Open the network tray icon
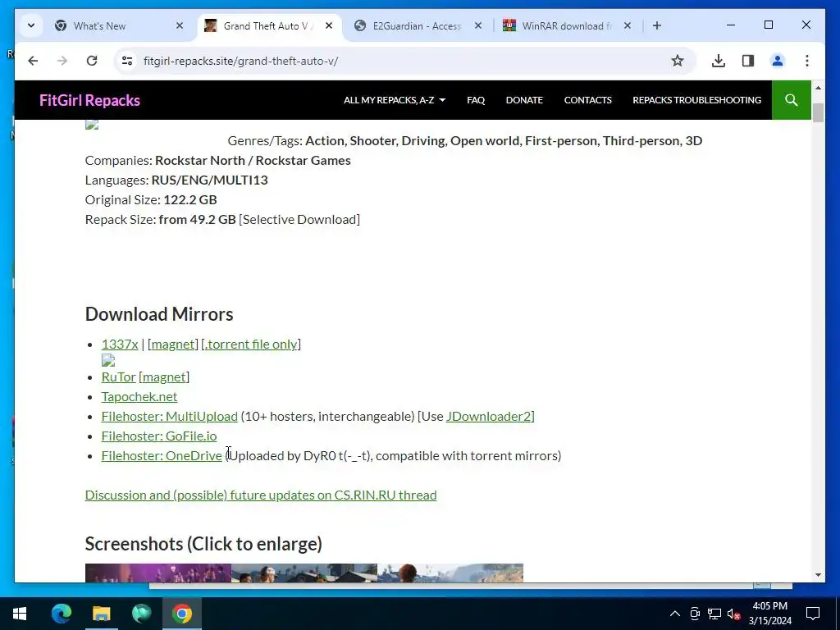The image size is (840, 630). coord(714,614)
